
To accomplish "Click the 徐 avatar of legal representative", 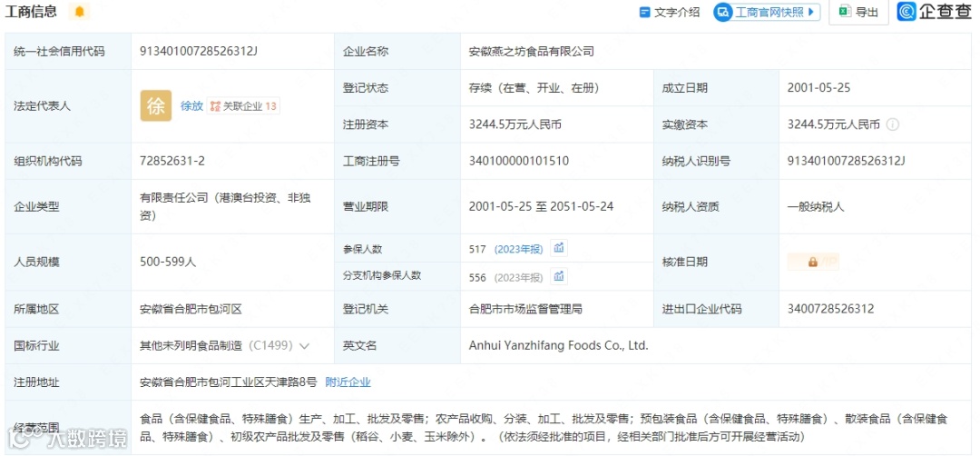I will (x=156, y=106).
